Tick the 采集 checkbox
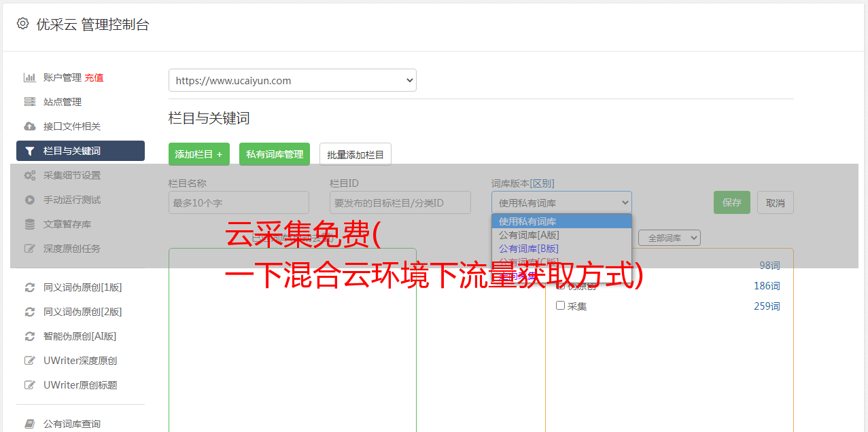This screenshot has width=868, height=432. [561, 306]
